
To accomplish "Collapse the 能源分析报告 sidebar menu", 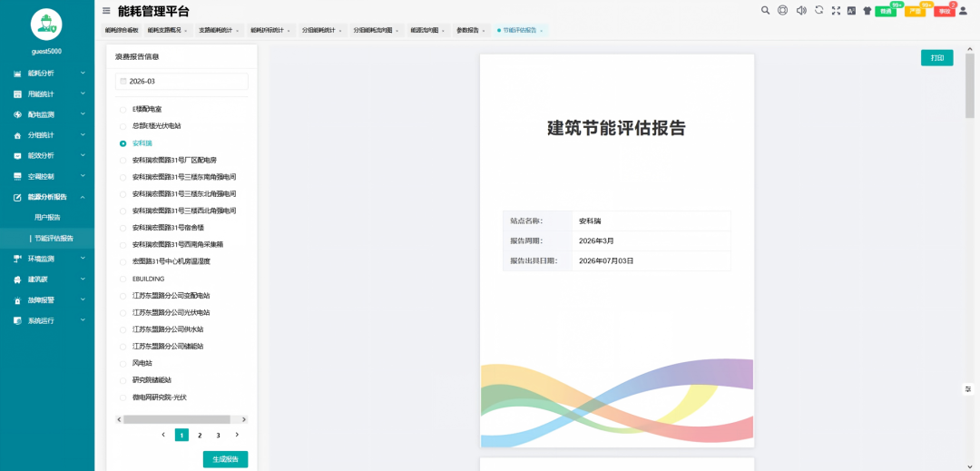I will click(x=83, y=197).
